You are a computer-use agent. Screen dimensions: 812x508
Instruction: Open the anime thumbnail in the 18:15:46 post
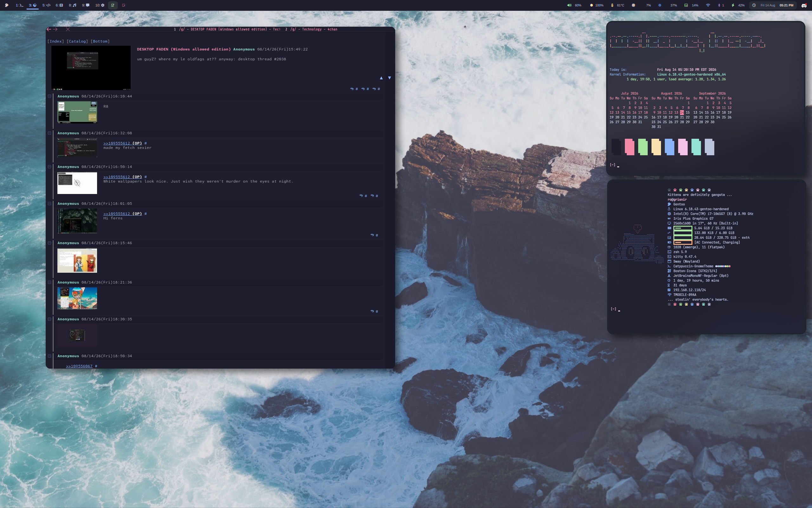[77, 261]
